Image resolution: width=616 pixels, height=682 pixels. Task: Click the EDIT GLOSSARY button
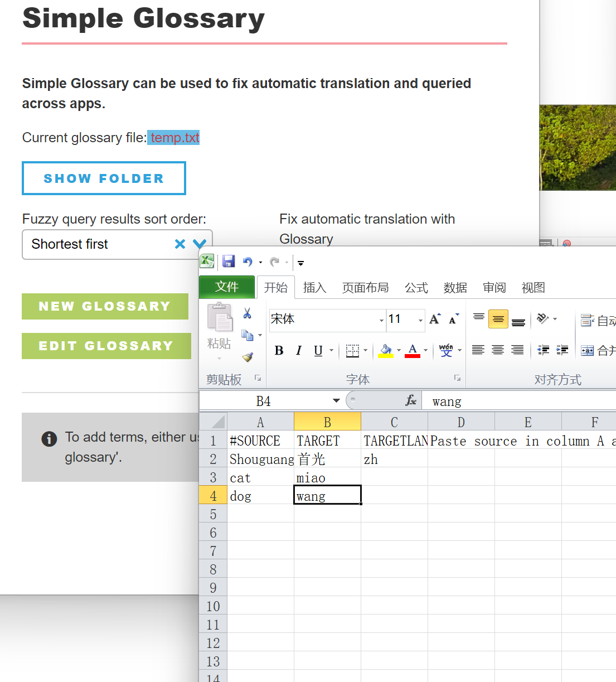(106, 346)
